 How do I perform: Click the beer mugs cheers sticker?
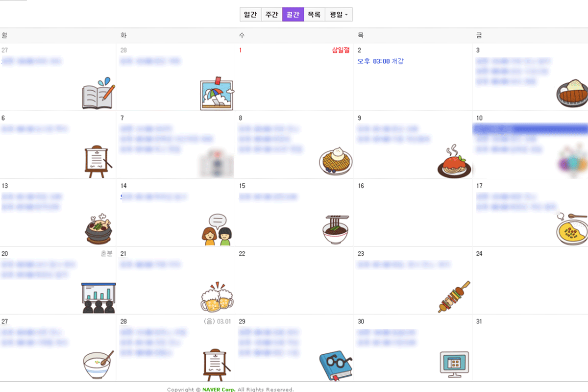tap(217, 297)
